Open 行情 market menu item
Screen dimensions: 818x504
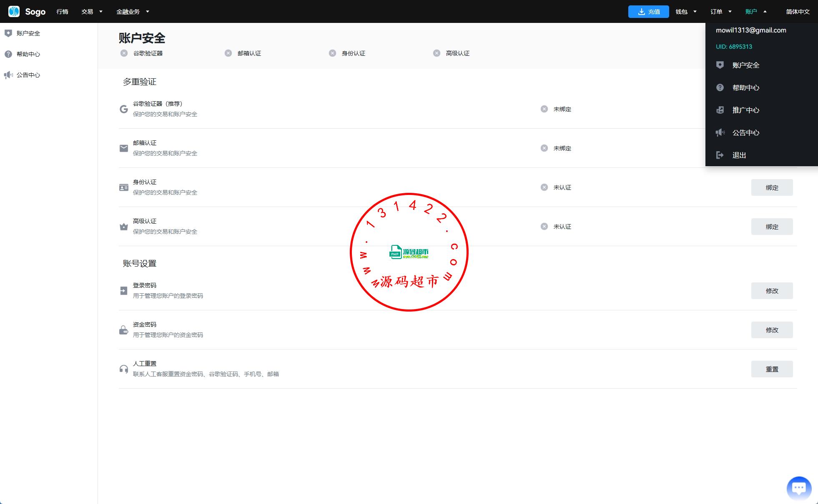tap(62, 12)
